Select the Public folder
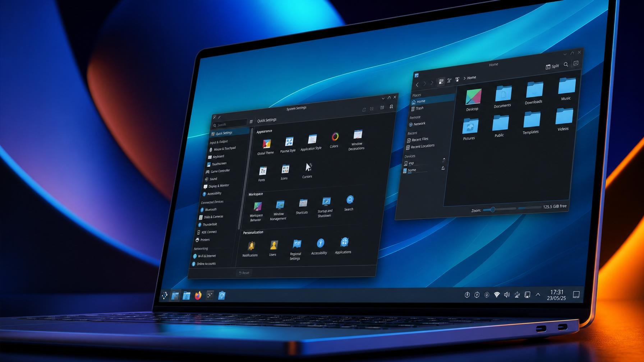Image resolution: width=644 pixels, height=362 pixels. (500, 126)
